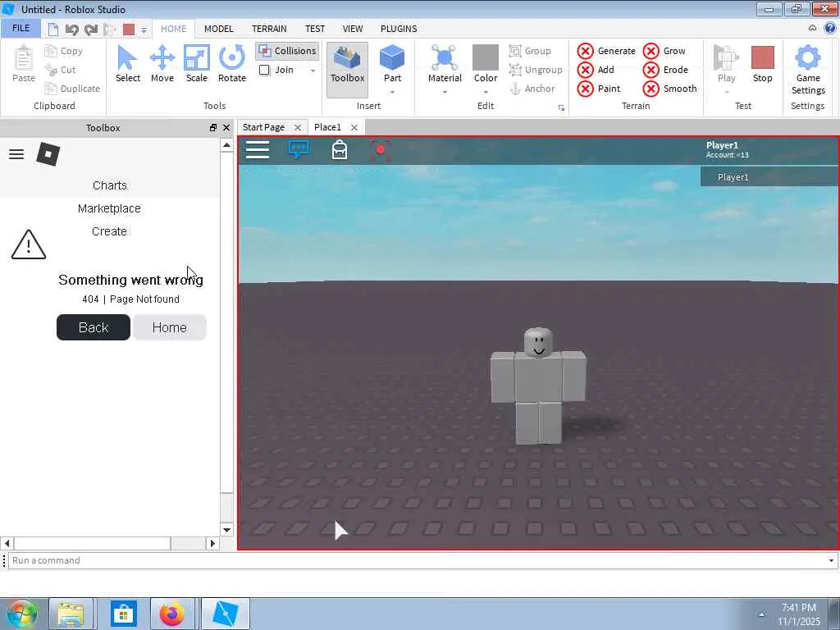Click the Home button on error page
This screenshot has height=630, width=840.
click(x=169, y=327)
